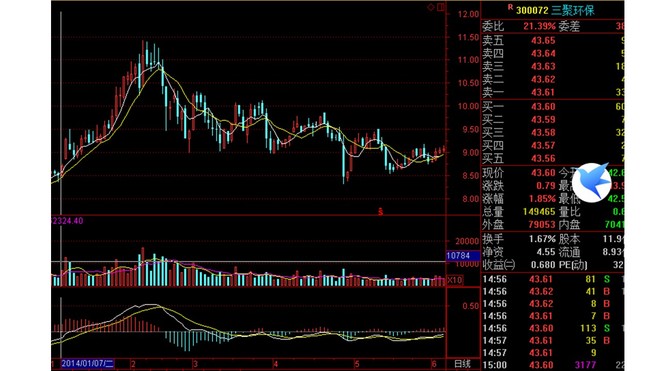The height and width of the screenshot is (371, 660).
Task: Jump to month 3 marker on the time axis
Action: (195, 364)
